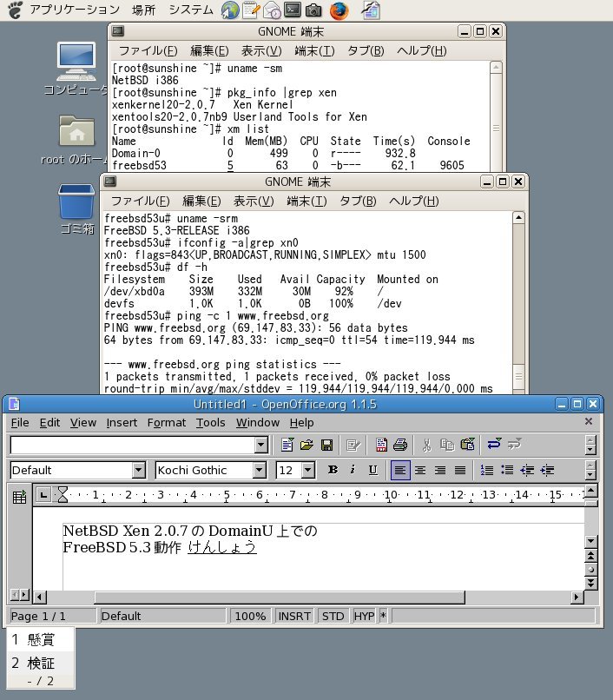Screen dimensions: 613x700
Task: Close the document with menu bar X
Action: pyautogui.click(x=589, y=421)
